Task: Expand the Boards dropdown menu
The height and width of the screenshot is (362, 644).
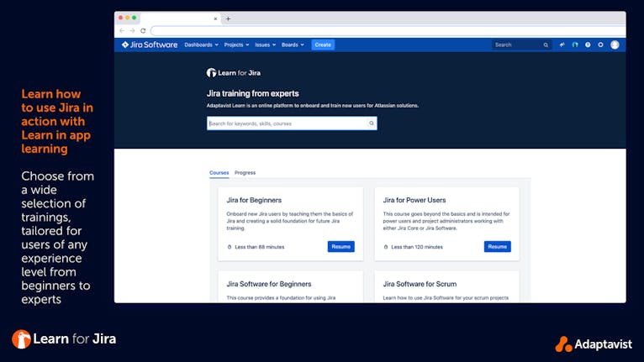Action: [293, 45]
